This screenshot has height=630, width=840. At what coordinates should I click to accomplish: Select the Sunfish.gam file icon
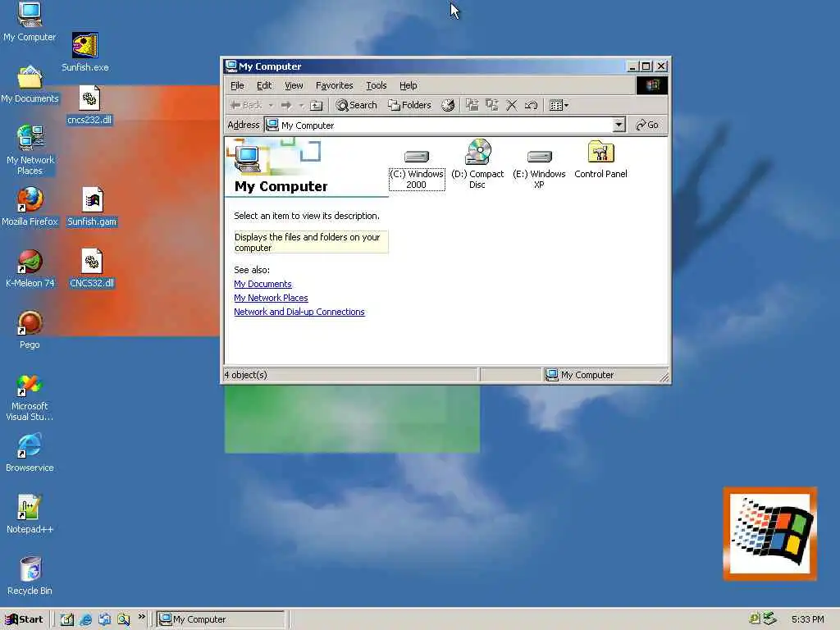tap(92, 207)
